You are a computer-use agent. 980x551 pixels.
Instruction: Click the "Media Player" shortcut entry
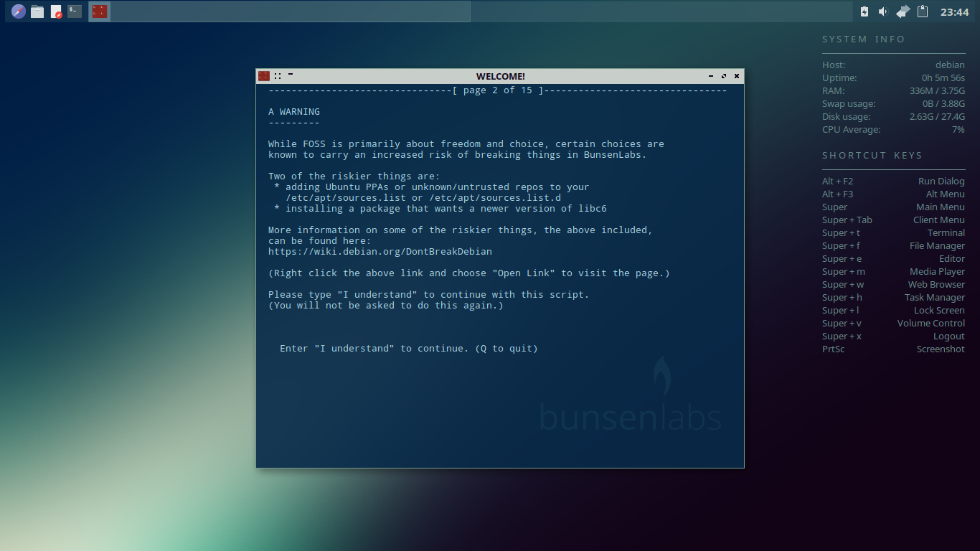click(937, 272)
